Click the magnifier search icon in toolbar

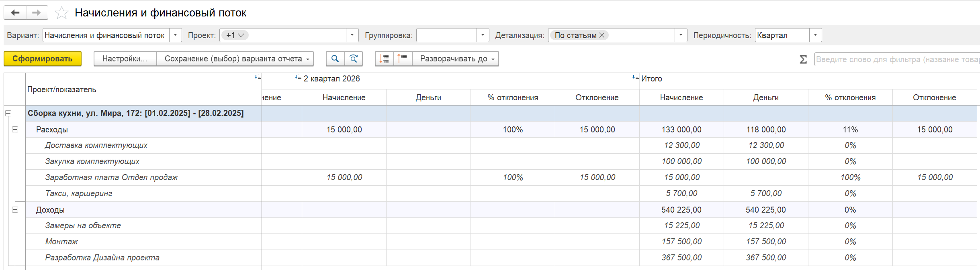[x=335, y=59]
